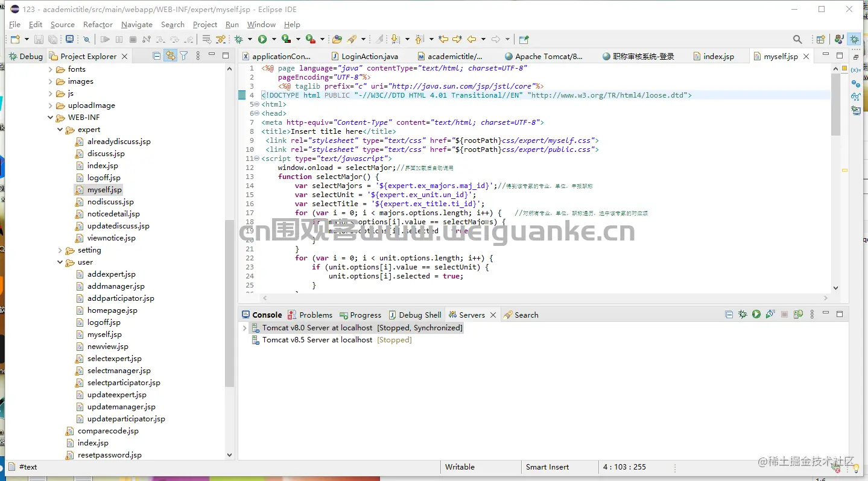The width and height of the screenshot is (868, 481).
Task: Close the myself.jsp editor tab
Action: pyautogui.click(x=806, y=56)
